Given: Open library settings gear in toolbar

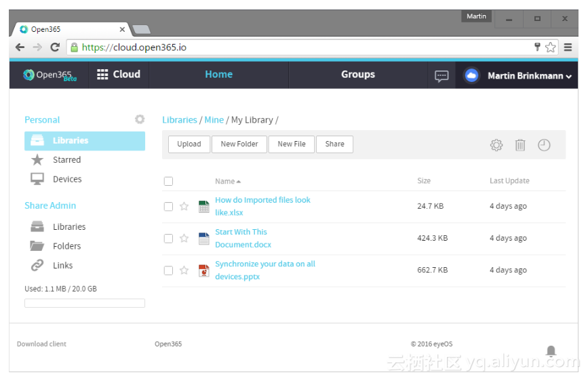Looking at the screenshot, I should point(496,145).
